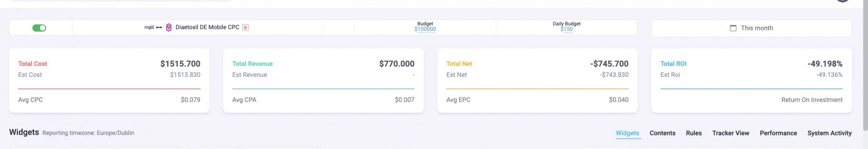This screenshot has width=868, height=149.
Task: Click the Total Revenue card
Action: tap(323, 80)
